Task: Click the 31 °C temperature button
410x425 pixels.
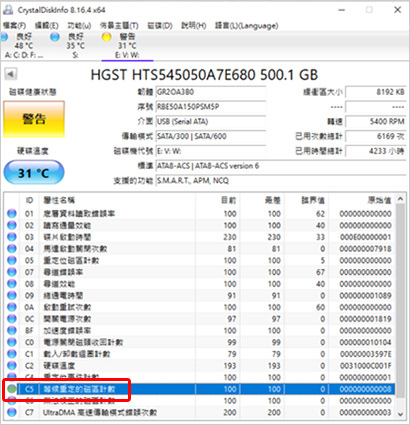Action: [34, 172]
